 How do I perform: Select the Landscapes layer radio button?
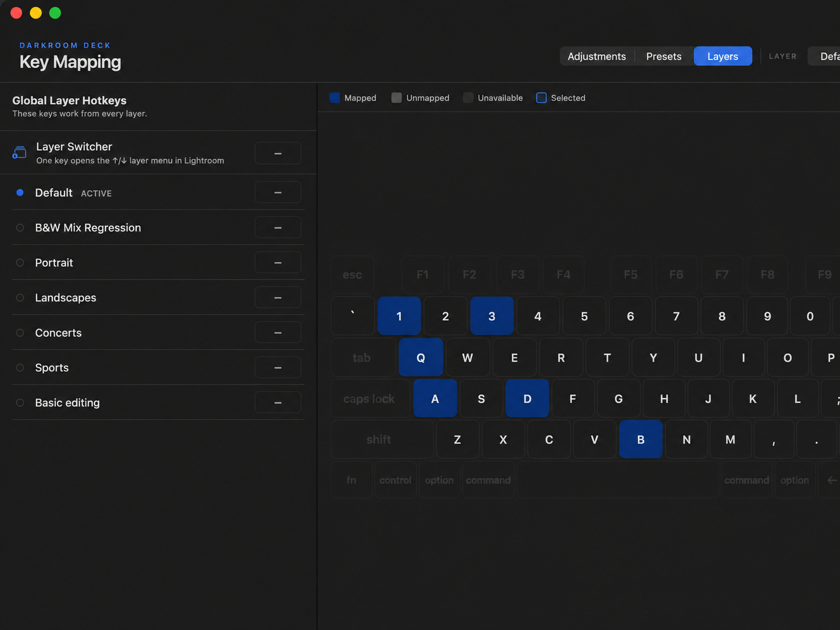(20, 298)
